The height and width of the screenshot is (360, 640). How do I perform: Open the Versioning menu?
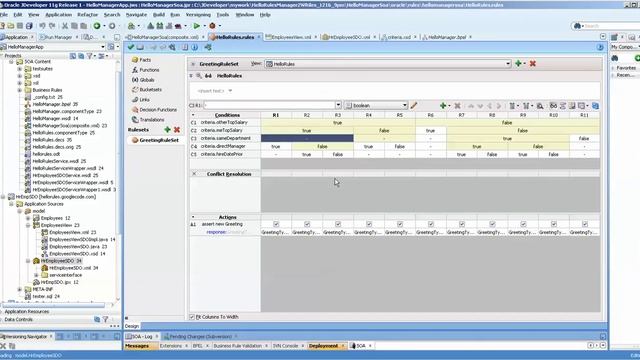coord(198,15)
